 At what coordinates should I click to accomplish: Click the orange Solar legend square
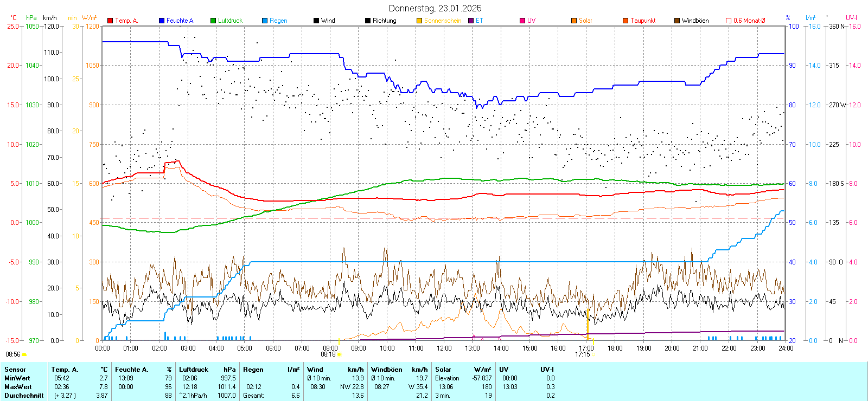574,21
